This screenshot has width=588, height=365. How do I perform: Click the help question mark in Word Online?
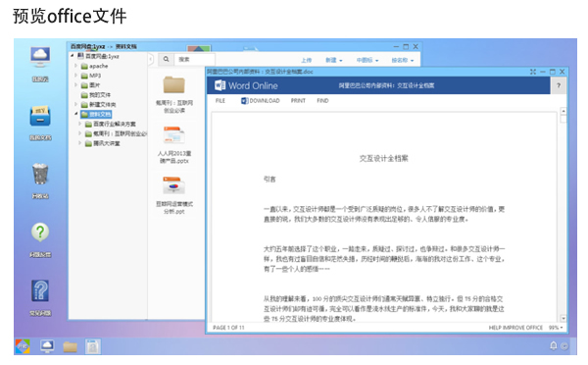pos(559,85)
